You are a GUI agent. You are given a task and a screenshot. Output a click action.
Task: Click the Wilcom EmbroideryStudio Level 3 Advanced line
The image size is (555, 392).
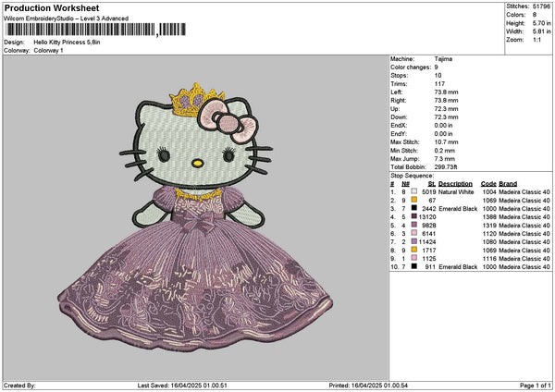point(67,18)
